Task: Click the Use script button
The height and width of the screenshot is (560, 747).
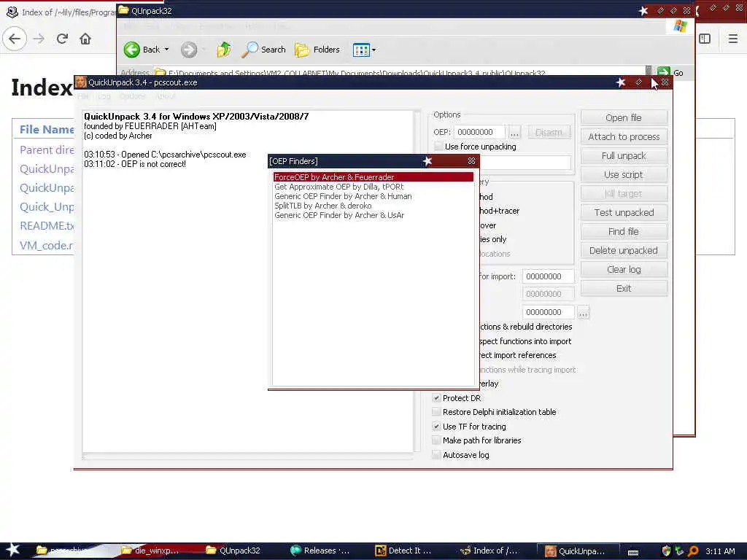Action: pyautogui.click(x=624, y=175)
